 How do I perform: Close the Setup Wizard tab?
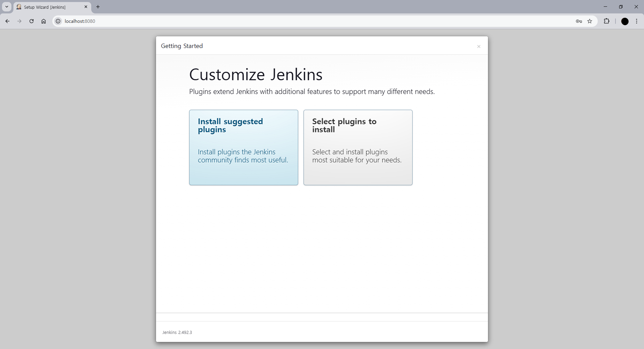pos(86,7)
